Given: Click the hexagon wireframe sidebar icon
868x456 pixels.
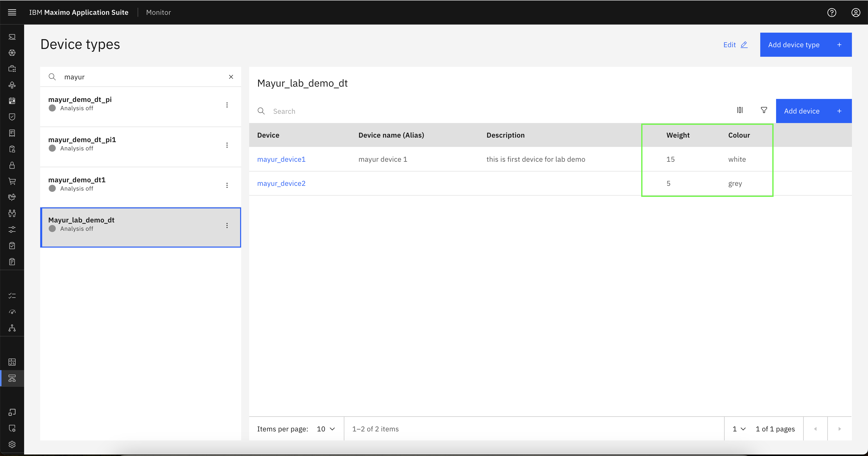Looking at the screenshot, I should click(x=12, y=53).
